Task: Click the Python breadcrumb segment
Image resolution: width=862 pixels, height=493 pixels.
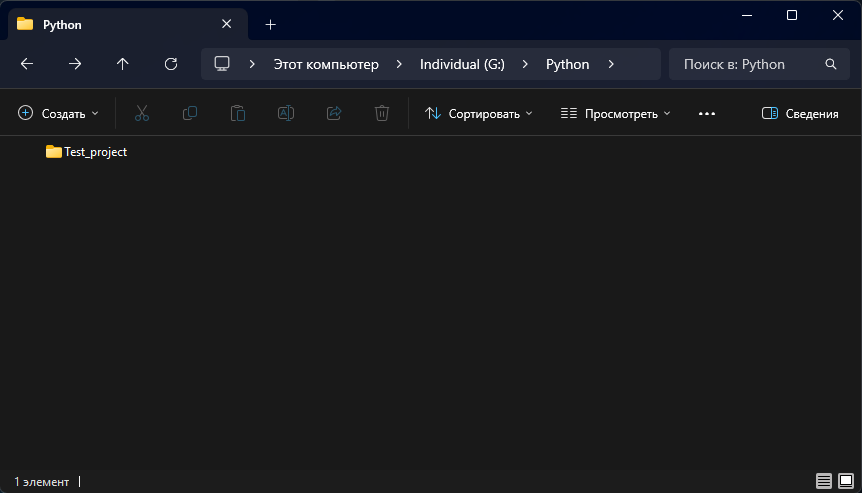Action: [x=567, y=64]
